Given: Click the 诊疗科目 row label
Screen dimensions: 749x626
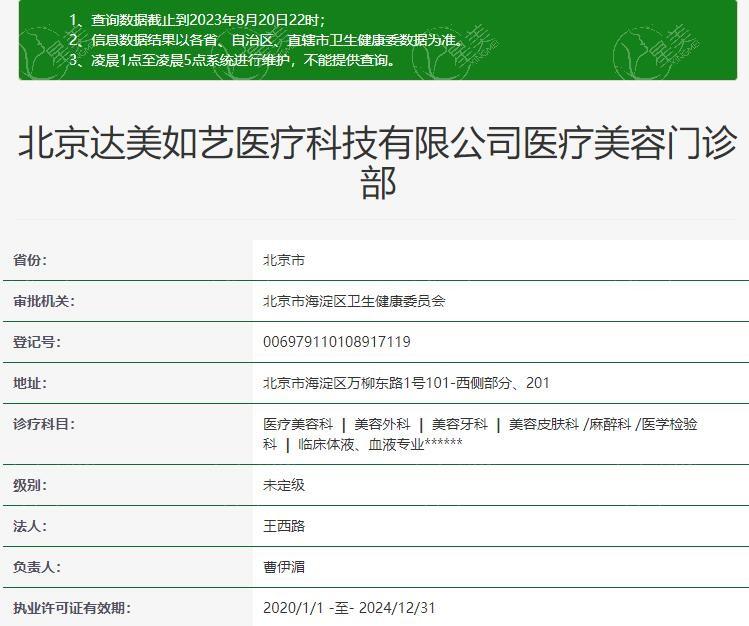Looking at the screenshot, I should coord(43,424).
